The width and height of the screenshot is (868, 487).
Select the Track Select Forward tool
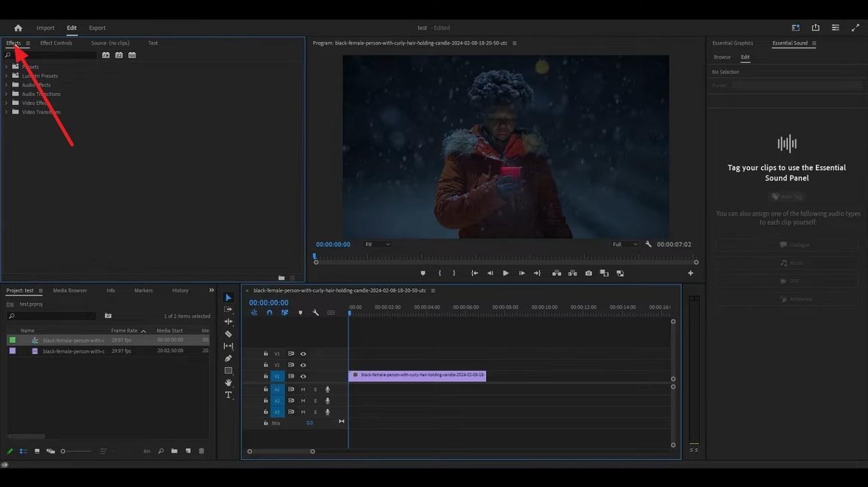coord(228,310)
